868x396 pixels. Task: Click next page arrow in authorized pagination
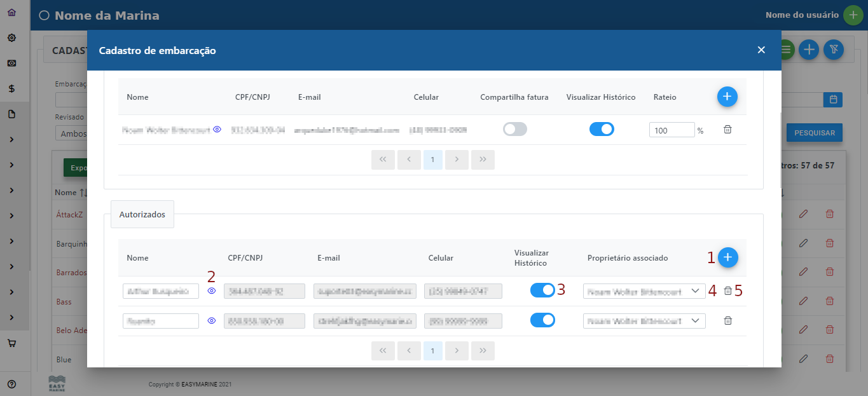click(x=457, y=351)
